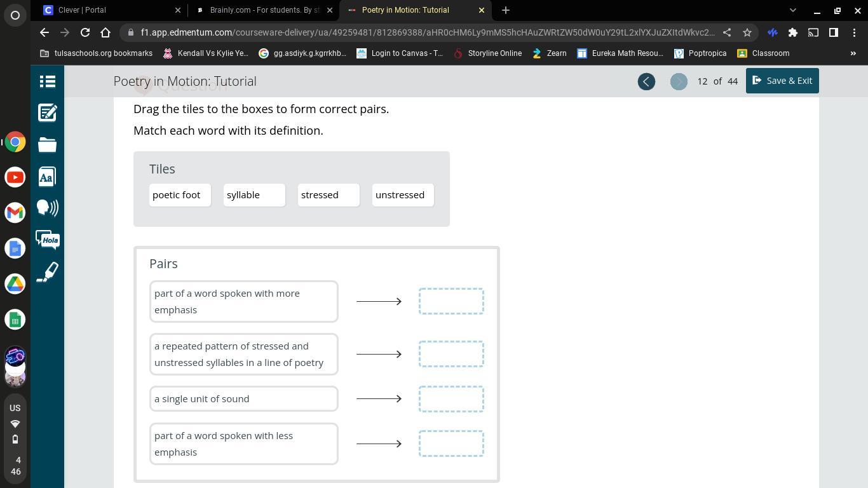Open Google Docs from the shelf
The image size is (868, 488).
(x=15, y=248)
